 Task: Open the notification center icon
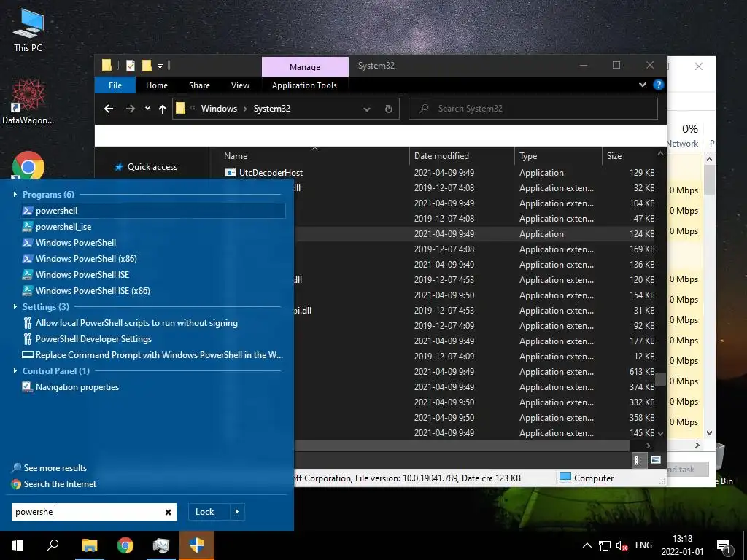coord(724,545)
